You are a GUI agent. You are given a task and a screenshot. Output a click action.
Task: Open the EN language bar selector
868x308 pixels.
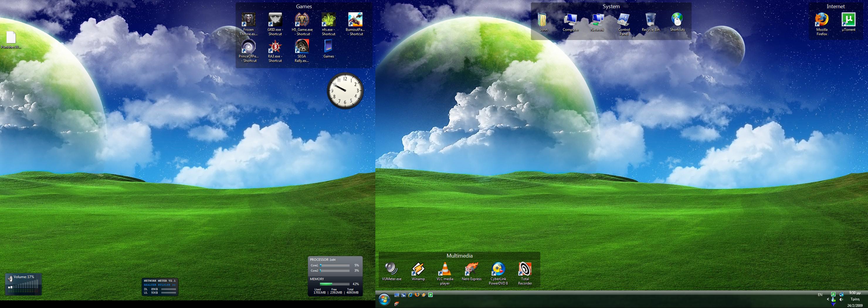point(820,295)
